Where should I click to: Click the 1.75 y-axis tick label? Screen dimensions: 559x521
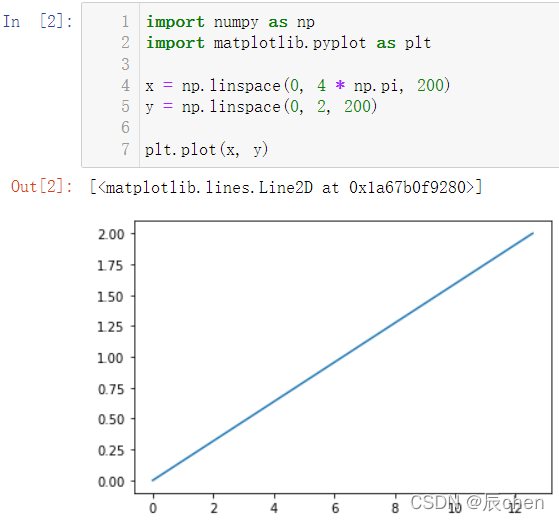(111, 266)
